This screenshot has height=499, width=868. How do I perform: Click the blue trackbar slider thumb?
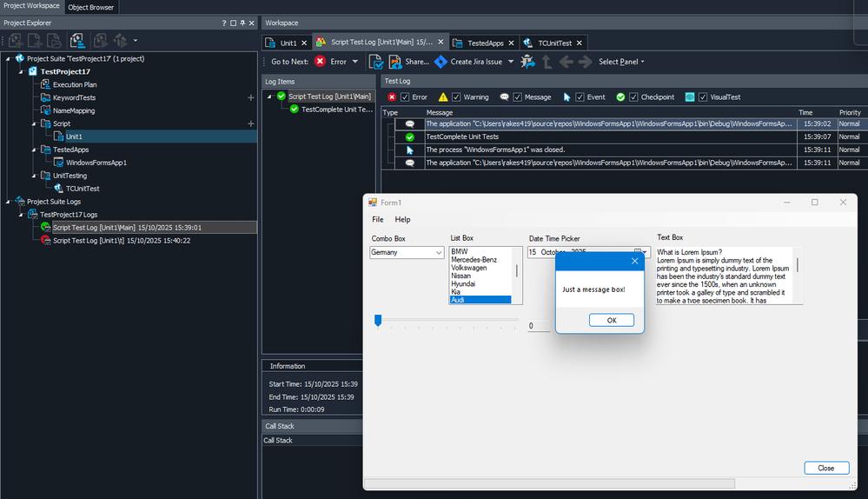pyautogui.click(x=378, y=321)
